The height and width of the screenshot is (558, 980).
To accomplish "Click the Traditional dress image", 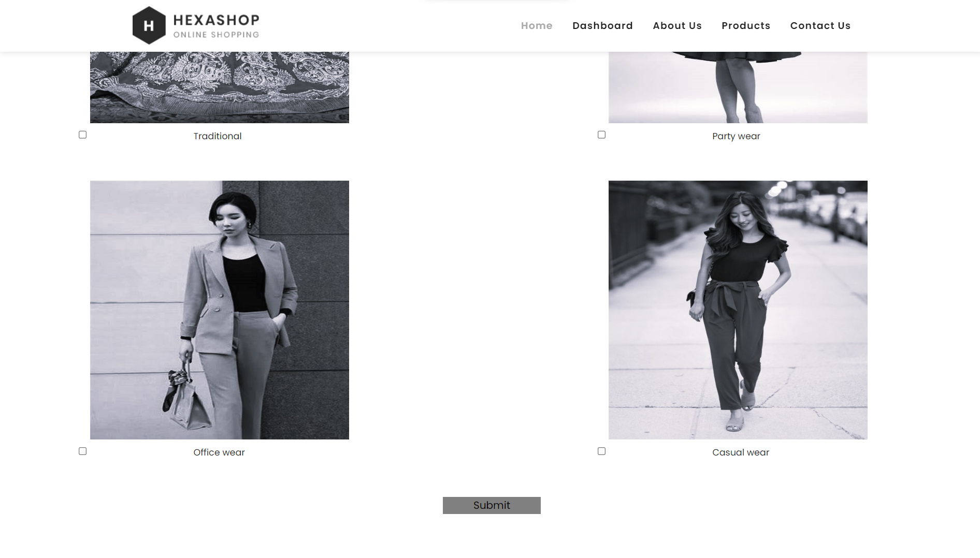I will coord(220,87).
